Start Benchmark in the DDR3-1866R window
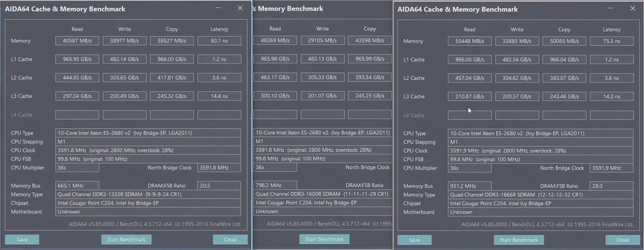Image resolution: width=644 pixels, height=250 pixels. click(519, 240)
